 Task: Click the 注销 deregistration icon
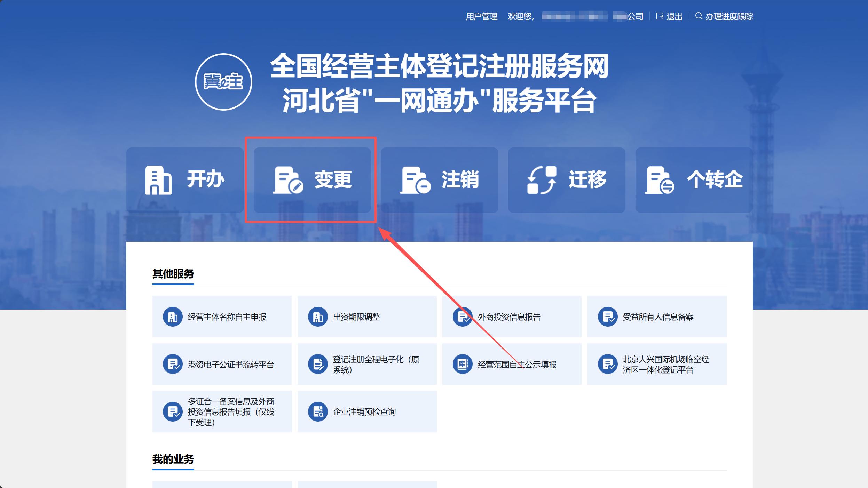[440, 180]
